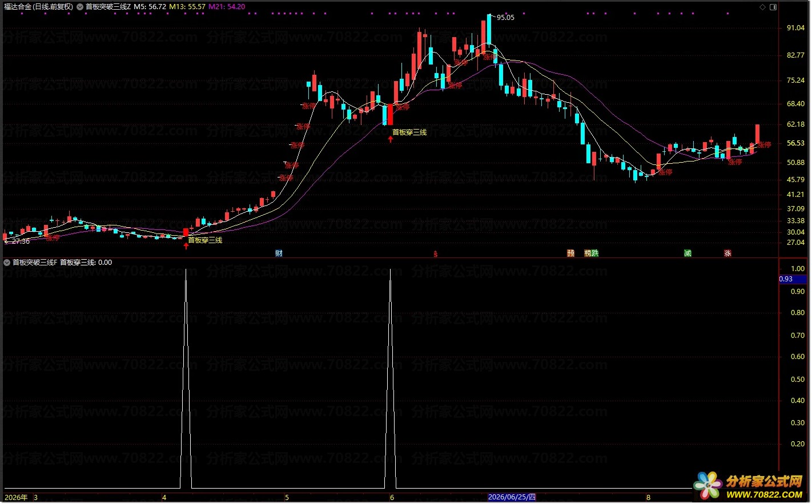Screen dimensions: 812x504
Task: Click month 3 on the time axis
Action: click(35, 498)
